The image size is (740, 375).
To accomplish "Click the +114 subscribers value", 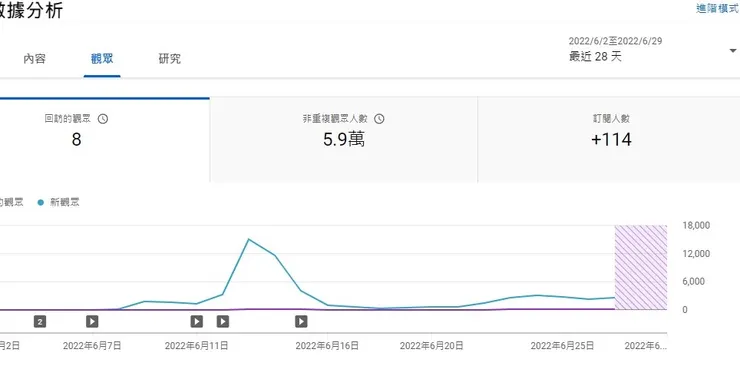I will (611, 140).
